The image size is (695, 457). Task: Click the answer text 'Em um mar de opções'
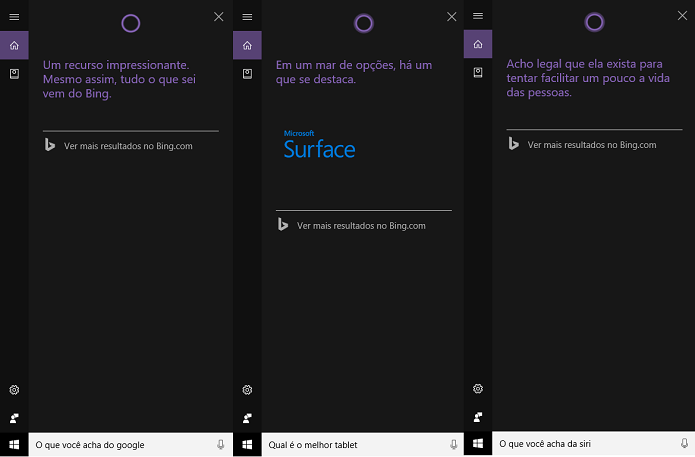tap(335, 65)
